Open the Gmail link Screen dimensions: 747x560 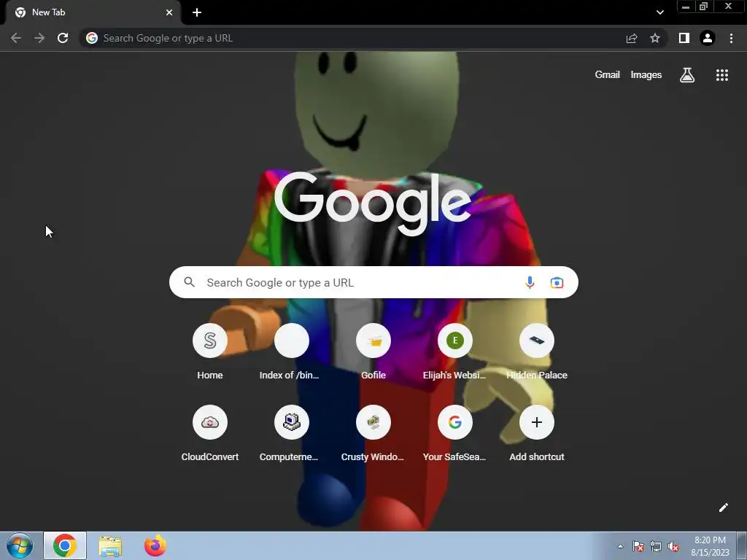pos(608,75)
